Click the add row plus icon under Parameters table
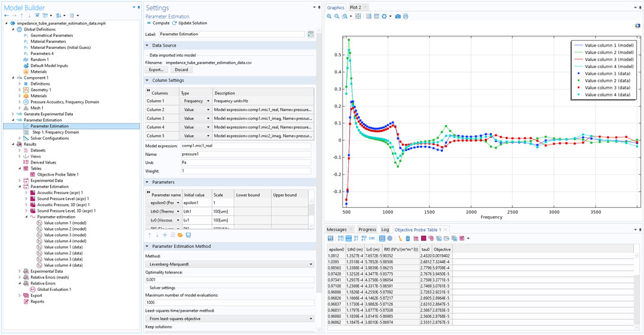This screenshot has width=644, height=335. [x=165, y=235]
